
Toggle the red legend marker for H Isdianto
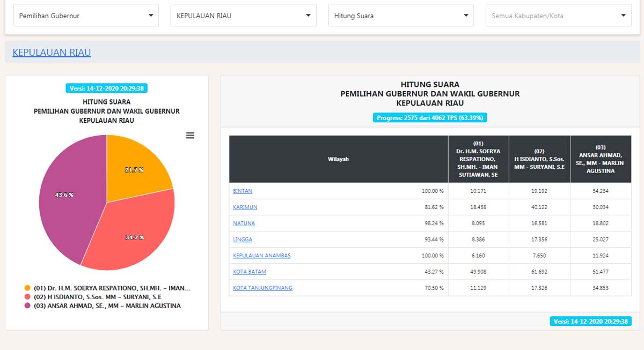pyautogui.click(x=27, y=297)
